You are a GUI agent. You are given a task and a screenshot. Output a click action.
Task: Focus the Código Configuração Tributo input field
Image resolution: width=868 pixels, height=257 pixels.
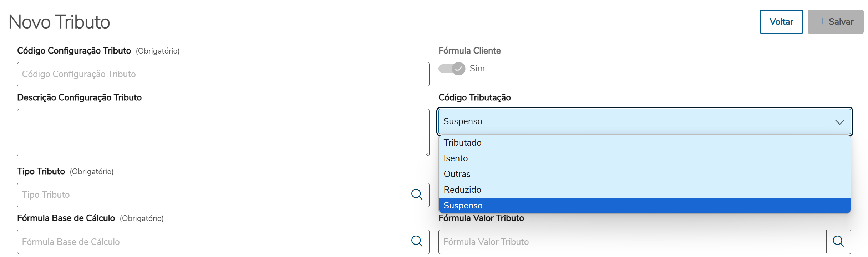point(223,74)
